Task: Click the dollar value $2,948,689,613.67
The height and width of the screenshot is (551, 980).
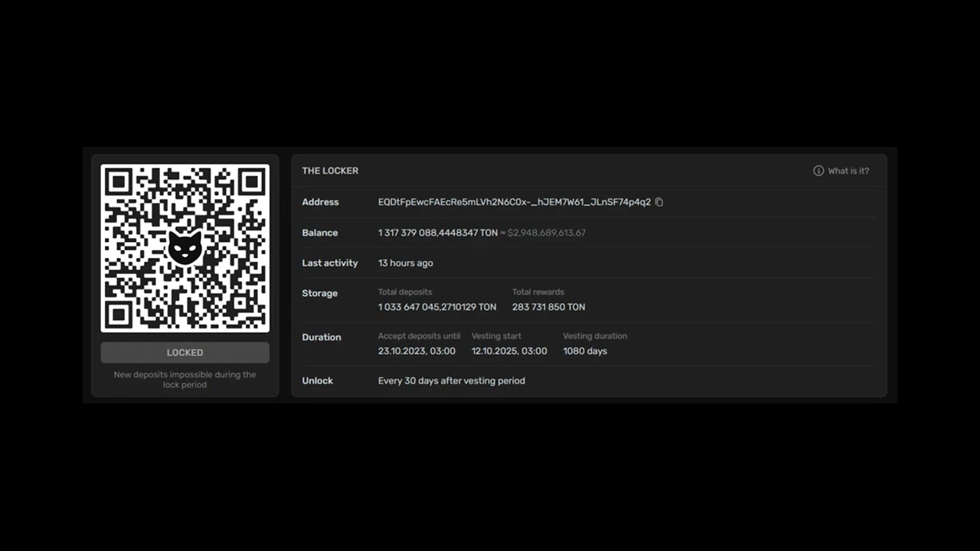Action: click(547, 233)
